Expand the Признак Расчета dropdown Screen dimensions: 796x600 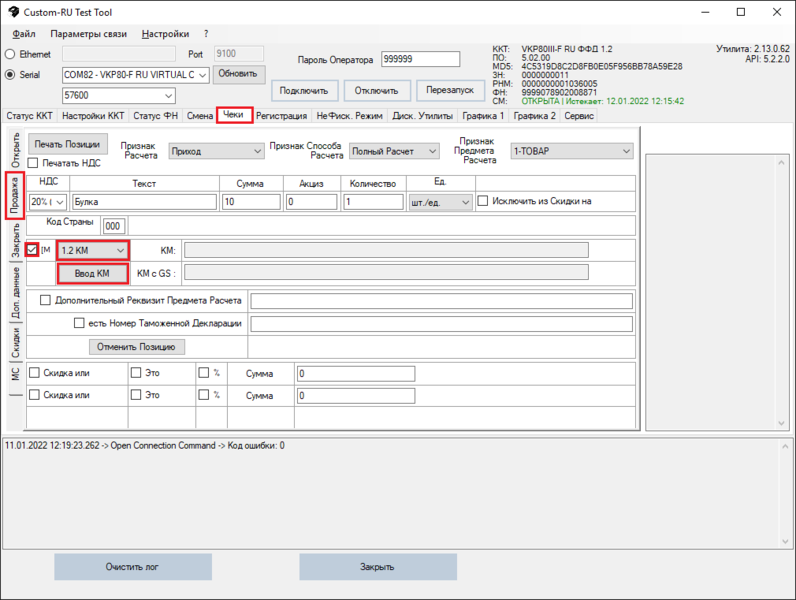216,151
